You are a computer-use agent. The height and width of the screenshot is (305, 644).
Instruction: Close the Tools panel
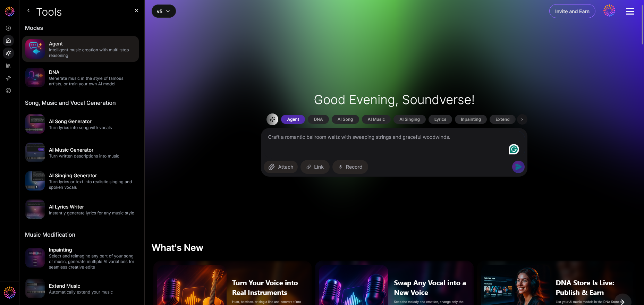tap(136, 11)
